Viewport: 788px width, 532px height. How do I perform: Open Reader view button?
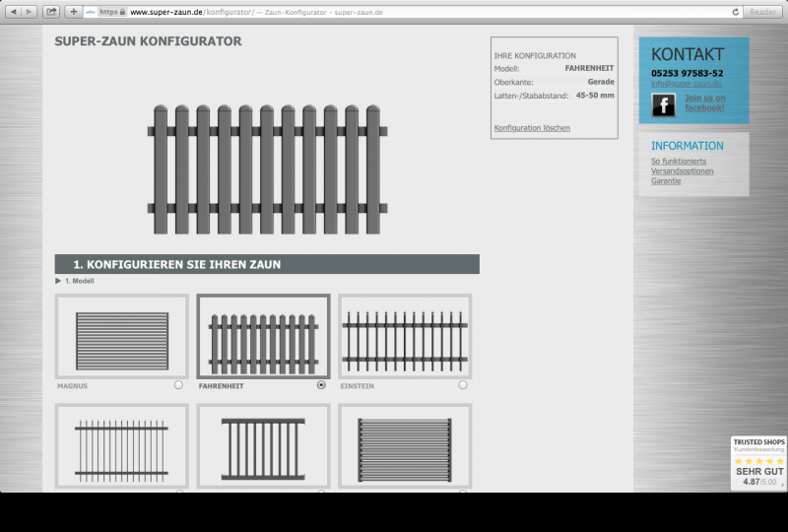(762, 12)
